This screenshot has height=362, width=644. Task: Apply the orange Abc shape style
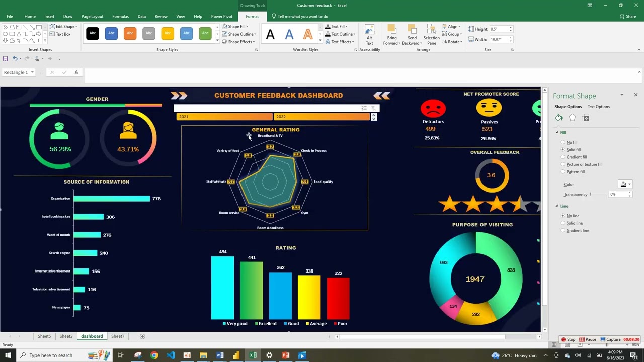(x=130, y=33)
